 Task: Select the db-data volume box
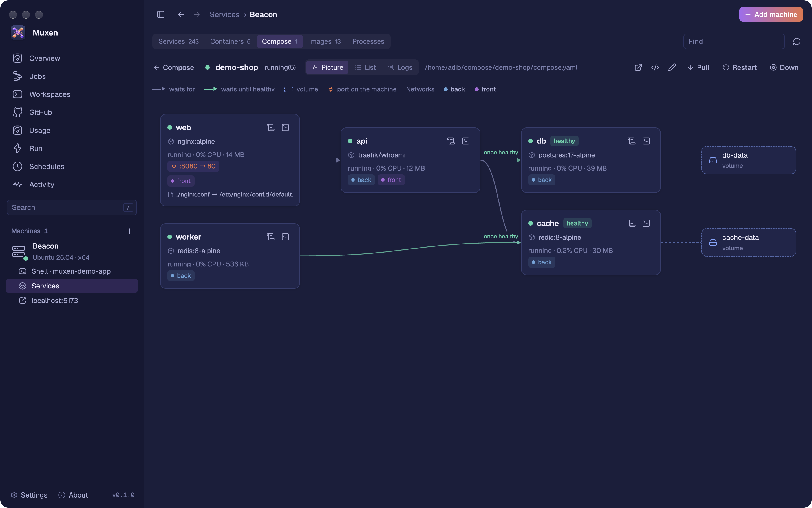click(749, 160)
